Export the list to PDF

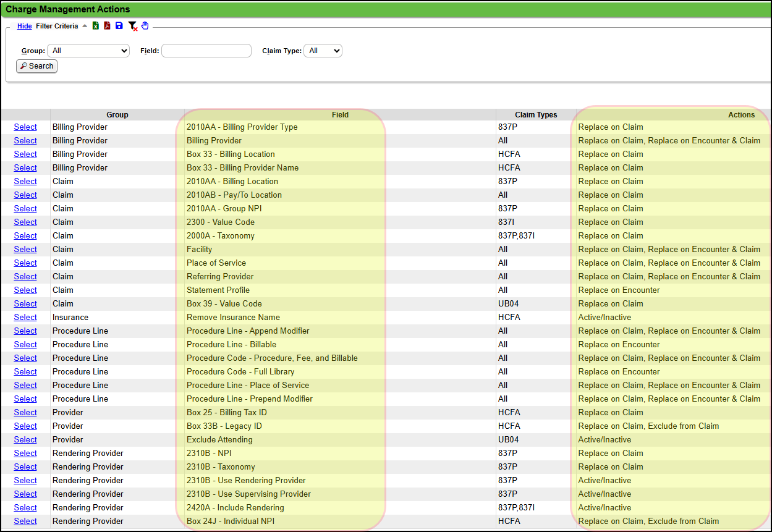(107, 26)
